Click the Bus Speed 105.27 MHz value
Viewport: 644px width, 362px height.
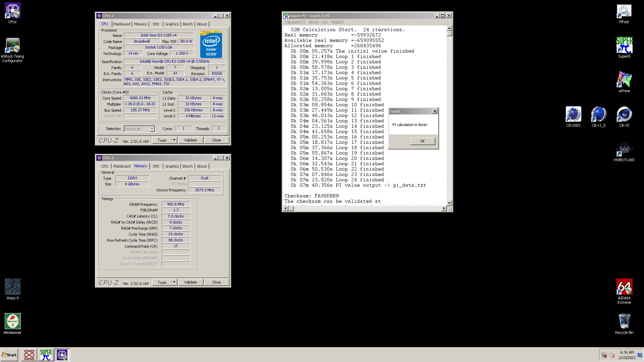click(140, 110)
